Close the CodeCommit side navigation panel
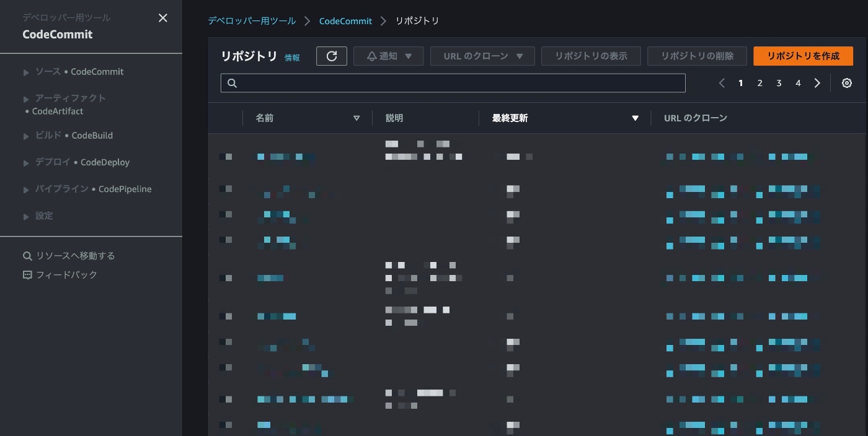Image resolution: width=868 pixels, height=436 pixels. click(163, 18)
